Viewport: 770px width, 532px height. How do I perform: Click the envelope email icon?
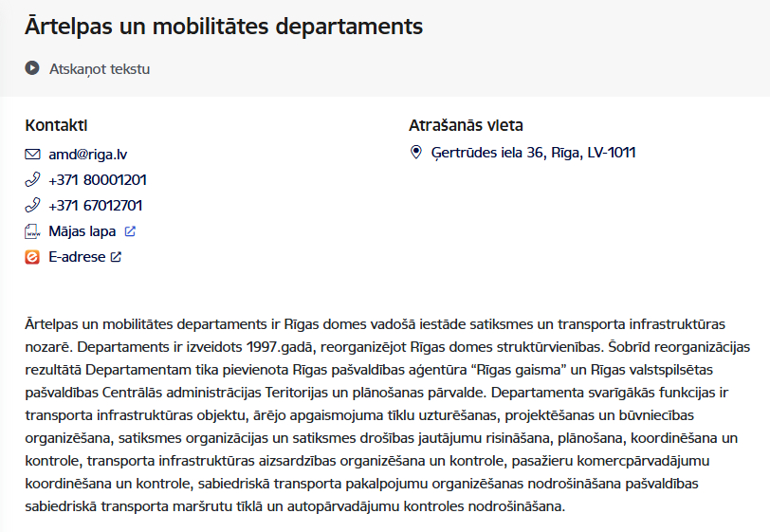(32, 154)
